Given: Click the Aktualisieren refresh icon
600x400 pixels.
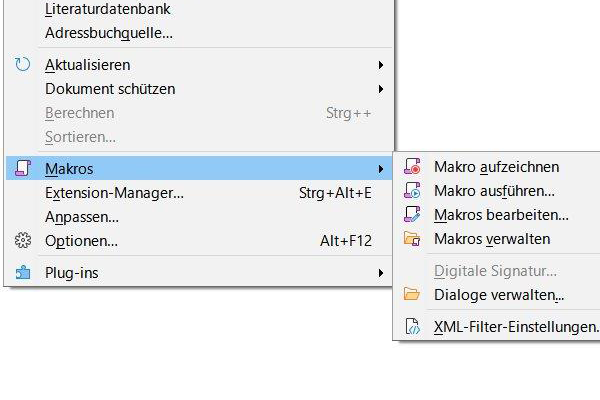Looking at the screenshot, I should click(23, 65).
